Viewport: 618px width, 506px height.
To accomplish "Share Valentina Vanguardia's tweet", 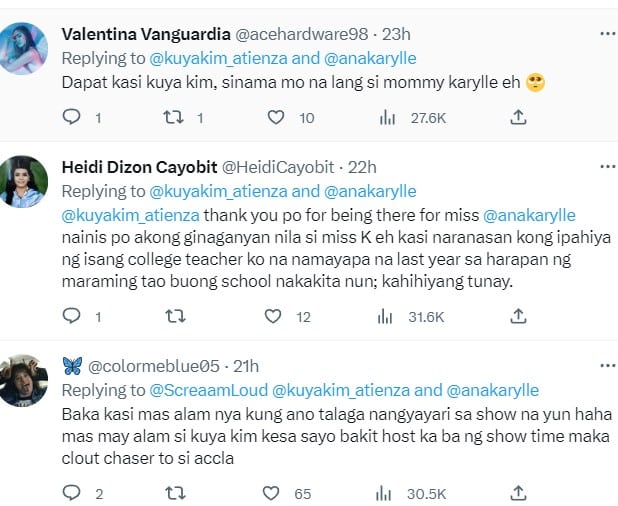I will pos(518,118).
